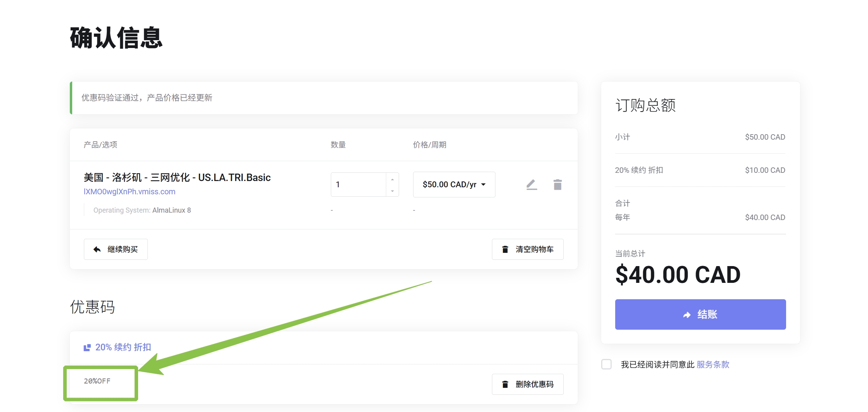Click the 确认信息 page title
This screenshot has width=868, height=412.
pos(116,38)
